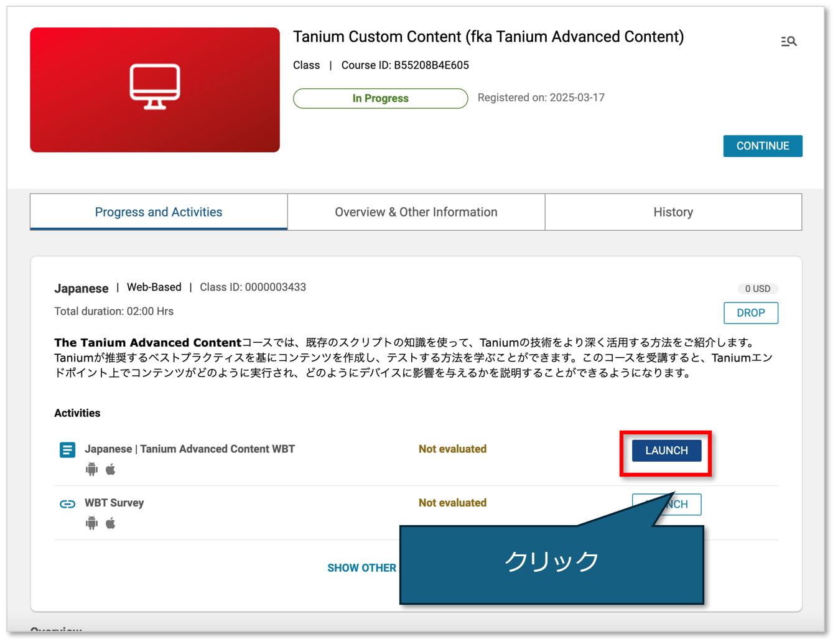This screenshot has height=644, width=838.
Task: Click Total duration: 02:00 Hrs text
Action: [114, 311]
